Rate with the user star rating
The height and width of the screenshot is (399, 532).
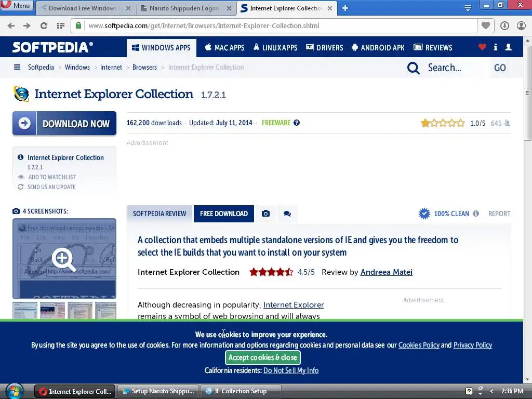443,123
